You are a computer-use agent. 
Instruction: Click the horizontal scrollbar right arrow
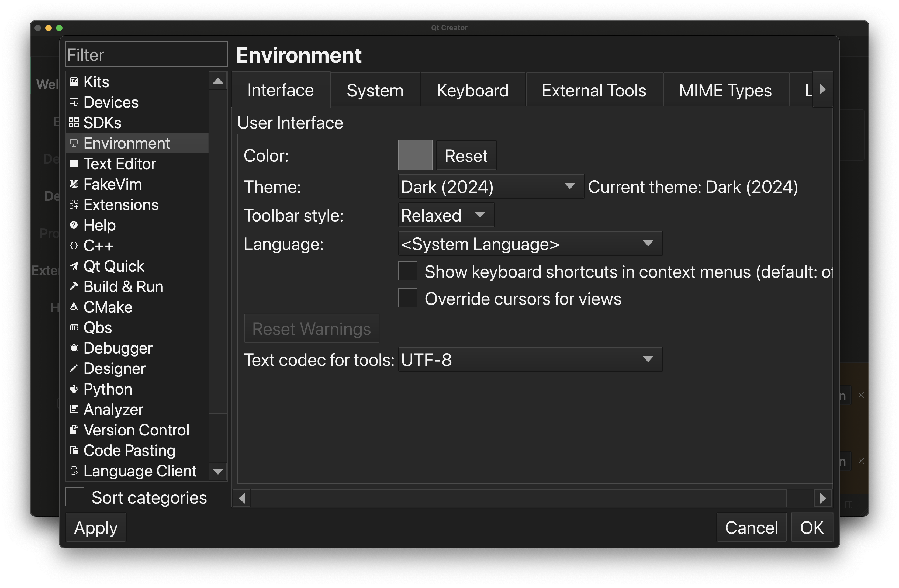823,499
